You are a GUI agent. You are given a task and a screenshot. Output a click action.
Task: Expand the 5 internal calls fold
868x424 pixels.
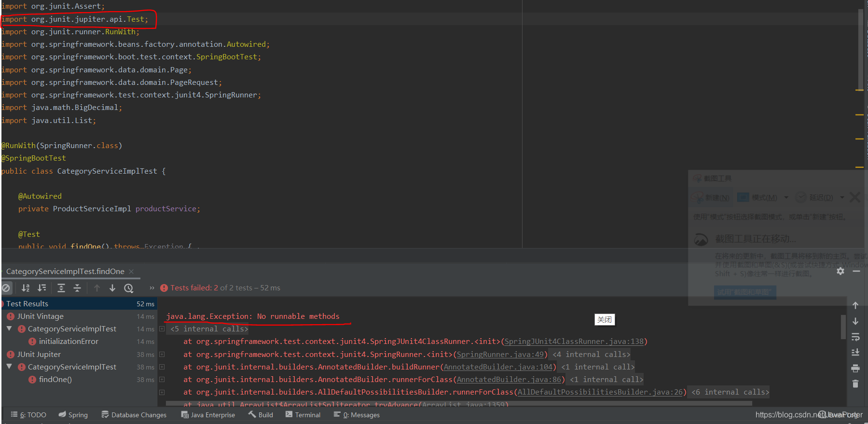point(162,329)
